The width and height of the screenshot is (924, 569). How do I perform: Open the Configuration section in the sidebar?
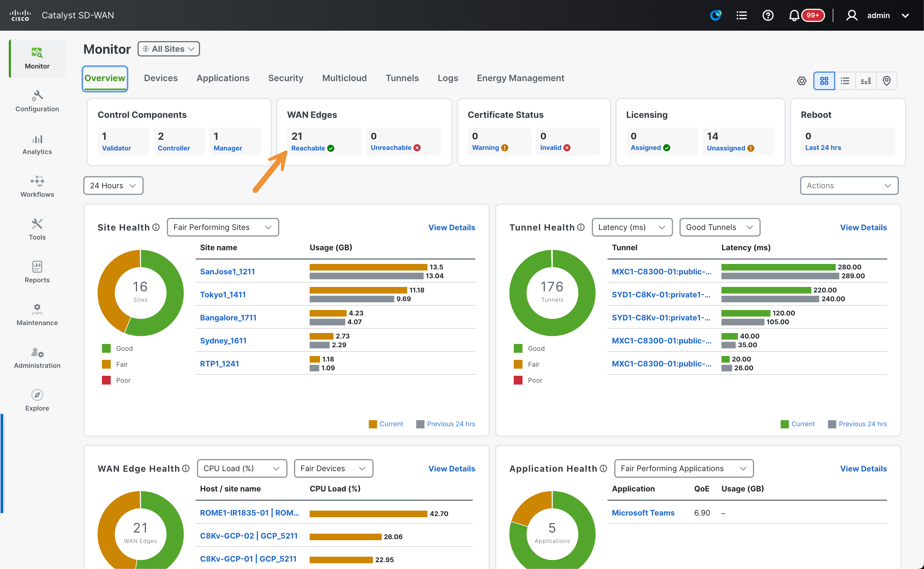37,101
